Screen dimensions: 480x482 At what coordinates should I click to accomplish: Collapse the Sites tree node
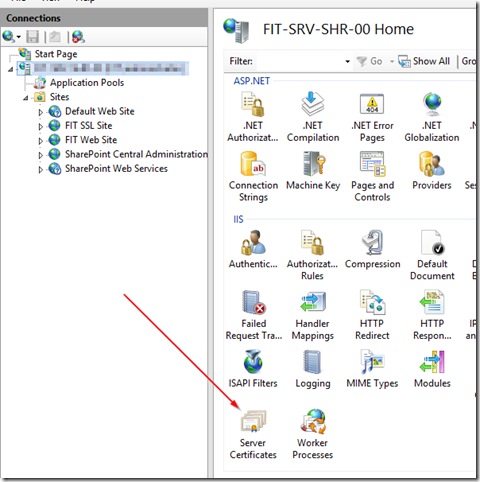point(26,98)
